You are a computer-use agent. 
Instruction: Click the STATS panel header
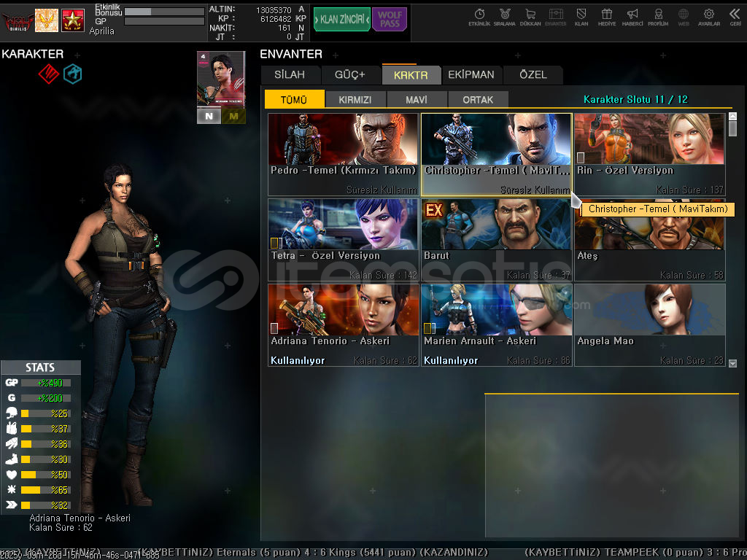pyautogui.click(x=41, y=367)
